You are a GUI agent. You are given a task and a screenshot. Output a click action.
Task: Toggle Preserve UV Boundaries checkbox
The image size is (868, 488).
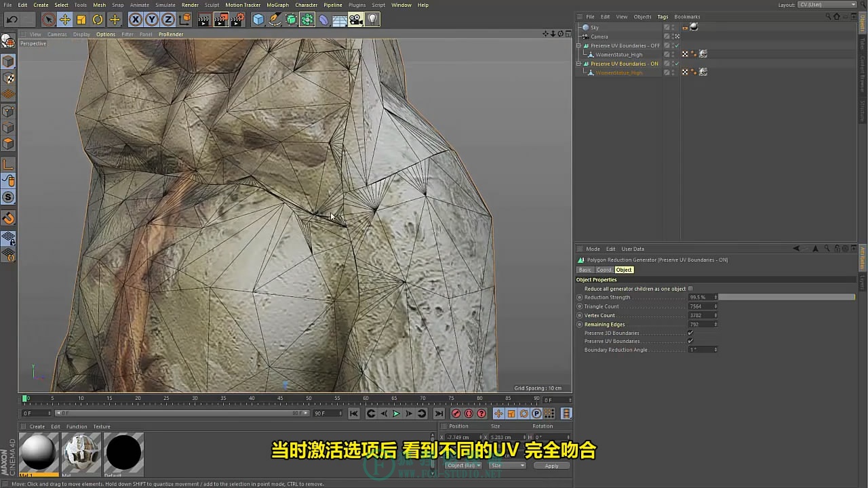[x=690, y=341]
